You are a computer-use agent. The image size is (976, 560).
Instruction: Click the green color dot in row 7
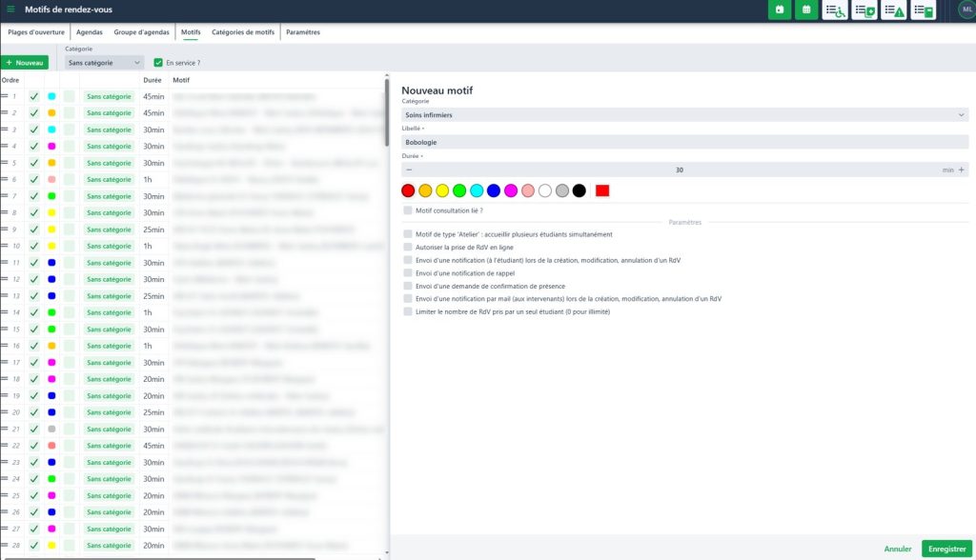(51, 196)
